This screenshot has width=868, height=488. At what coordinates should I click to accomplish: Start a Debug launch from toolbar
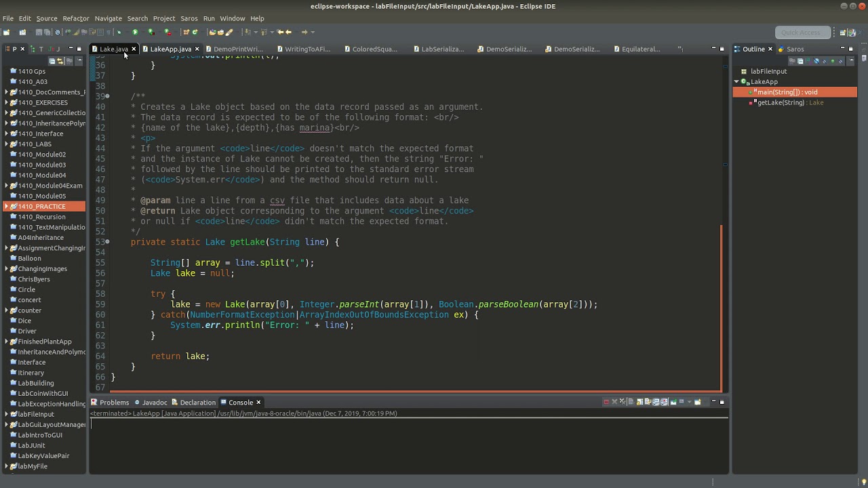pyautogui.click(x=118, y=32)
